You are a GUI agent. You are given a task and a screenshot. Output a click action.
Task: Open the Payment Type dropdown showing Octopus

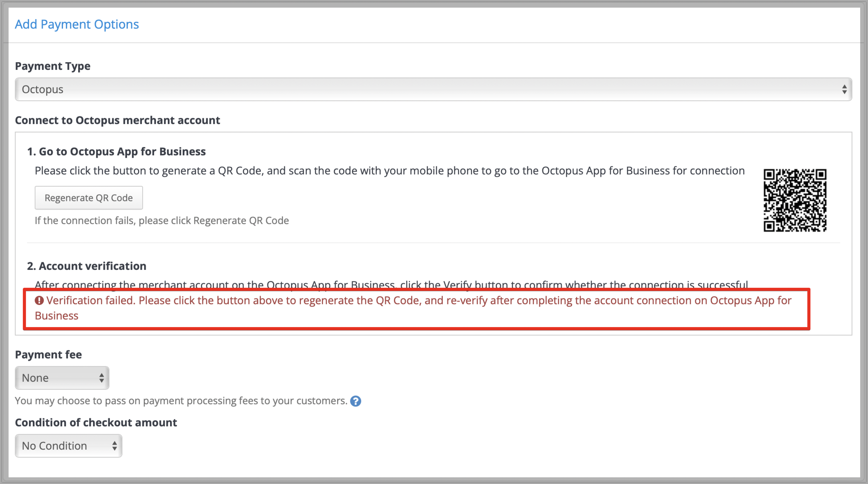click(x=433, y=89)
